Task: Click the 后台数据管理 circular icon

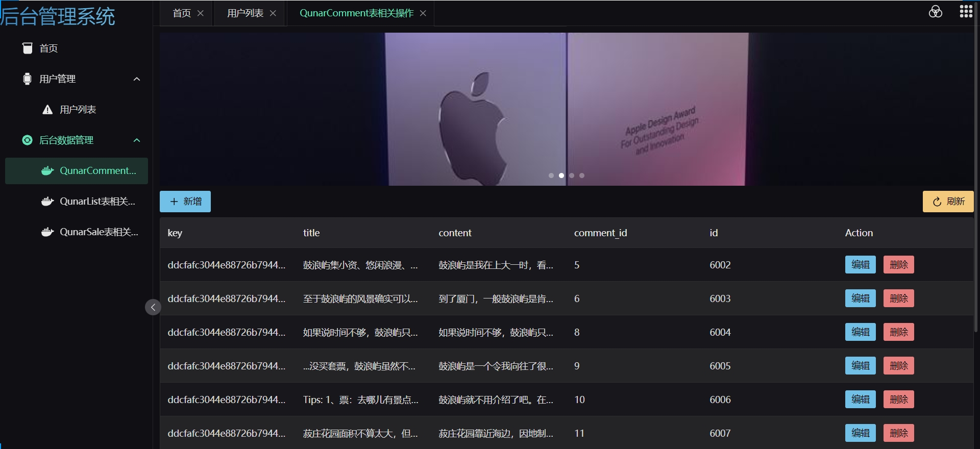Action: coord(28,140)
